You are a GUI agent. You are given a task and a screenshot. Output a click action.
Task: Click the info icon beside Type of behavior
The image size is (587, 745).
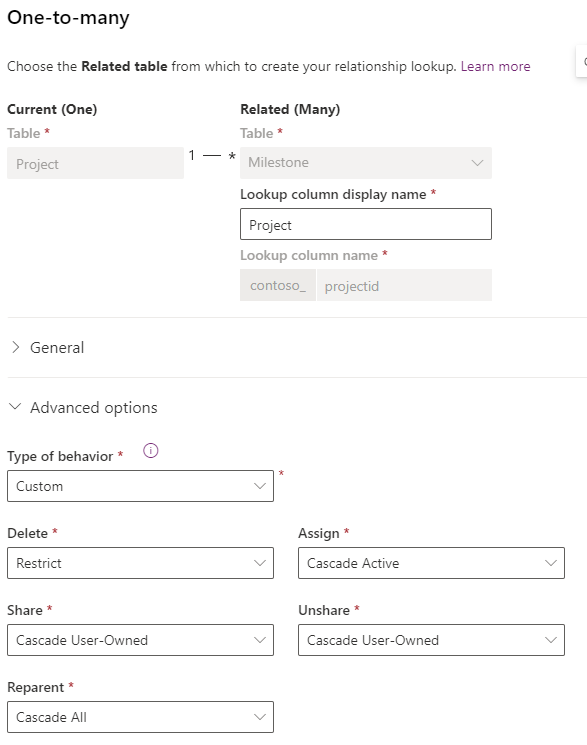click(x=151, y=450)
